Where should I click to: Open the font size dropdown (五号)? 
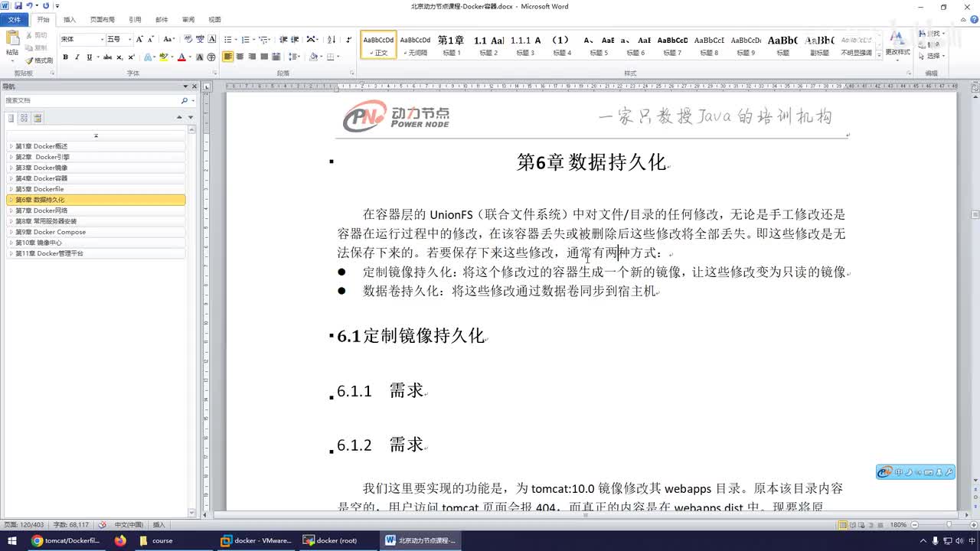(x=129, y=39)
